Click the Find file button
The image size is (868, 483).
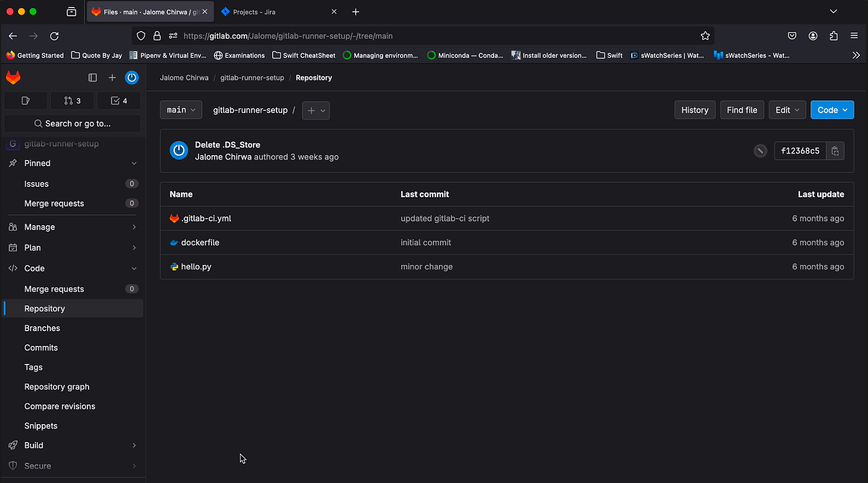[x=742, y=110]
